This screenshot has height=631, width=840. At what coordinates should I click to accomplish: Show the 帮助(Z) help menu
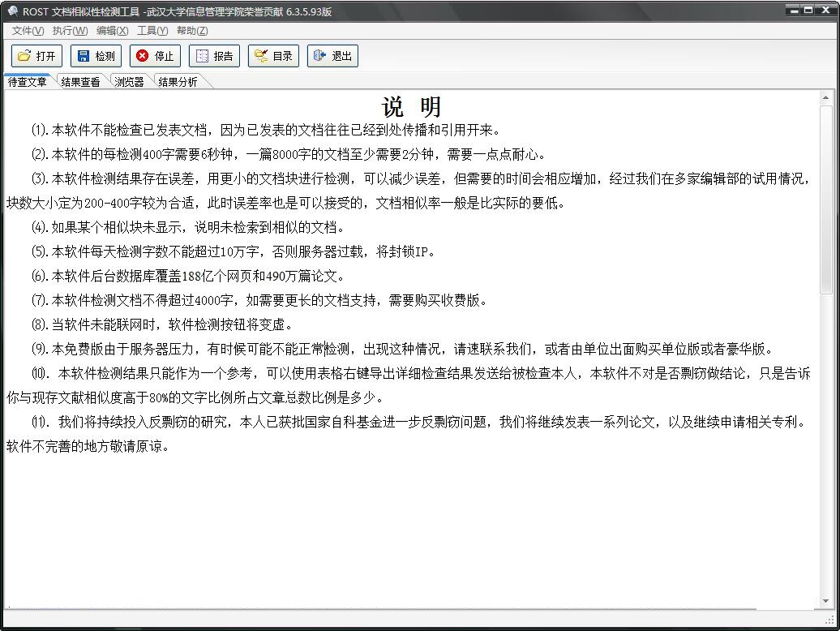click(192, 31)
